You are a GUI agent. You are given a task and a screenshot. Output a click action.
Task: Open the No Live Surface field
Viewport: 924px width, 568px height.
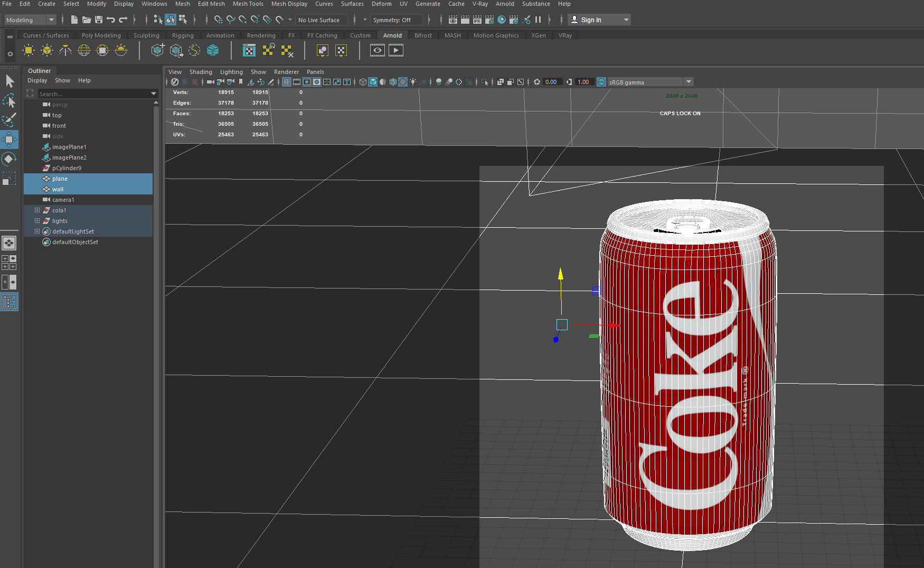pyautogui.click(x=322, y=20)
